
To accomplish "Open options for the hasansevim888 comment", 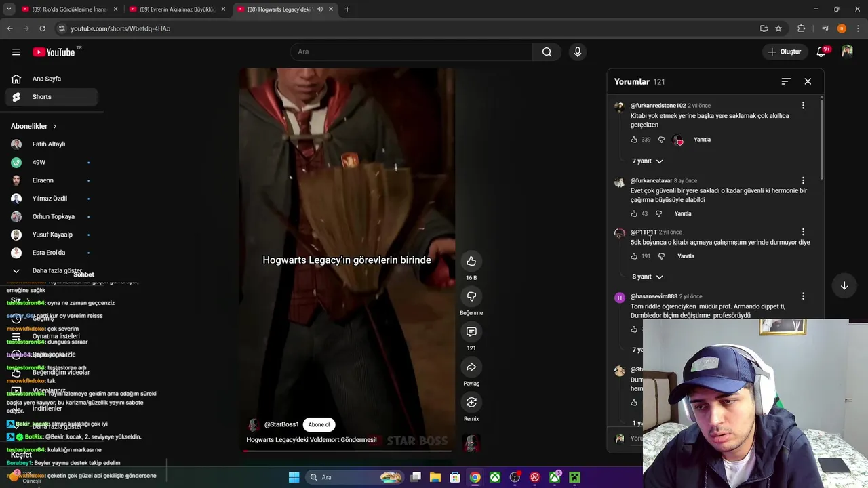I will pyautogui.click(x=803, y=296).
